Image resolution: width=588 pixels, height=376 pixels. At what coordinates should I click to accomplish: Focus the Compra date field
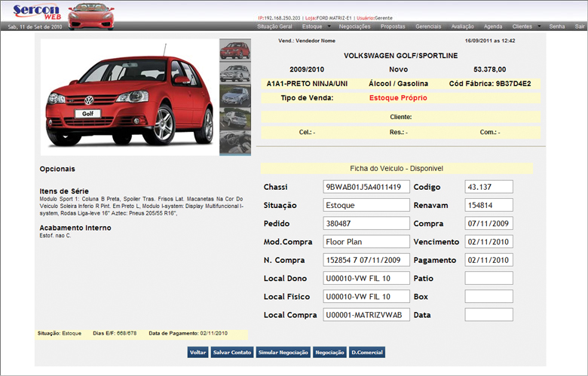489,224
